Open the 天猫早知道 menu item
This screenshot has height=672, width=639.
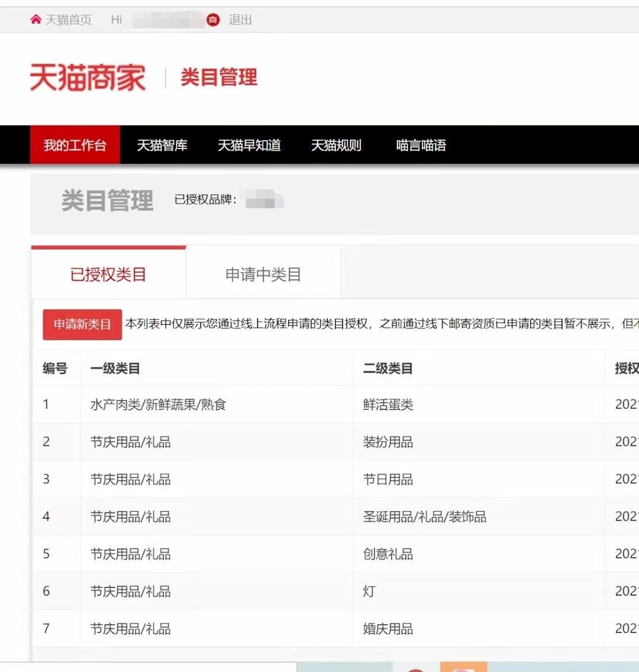(x=249, y=146)
